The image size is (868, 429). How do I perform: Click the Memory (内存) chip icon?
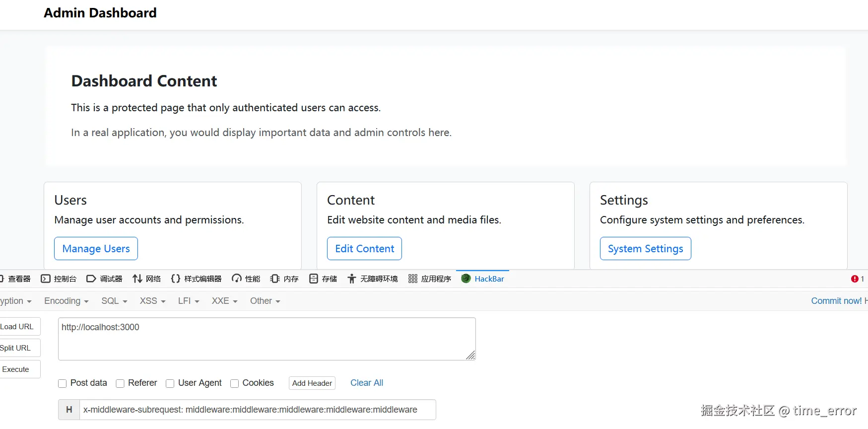275,279
